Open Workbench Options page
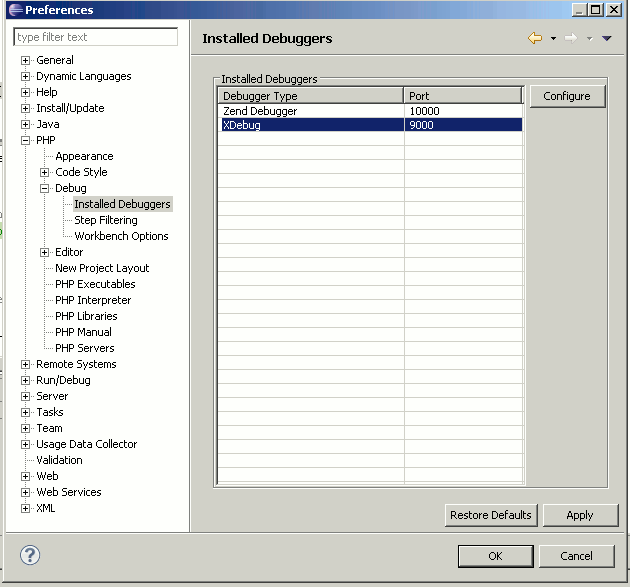This screenshot has width=630, height=588. click(121, 236)
